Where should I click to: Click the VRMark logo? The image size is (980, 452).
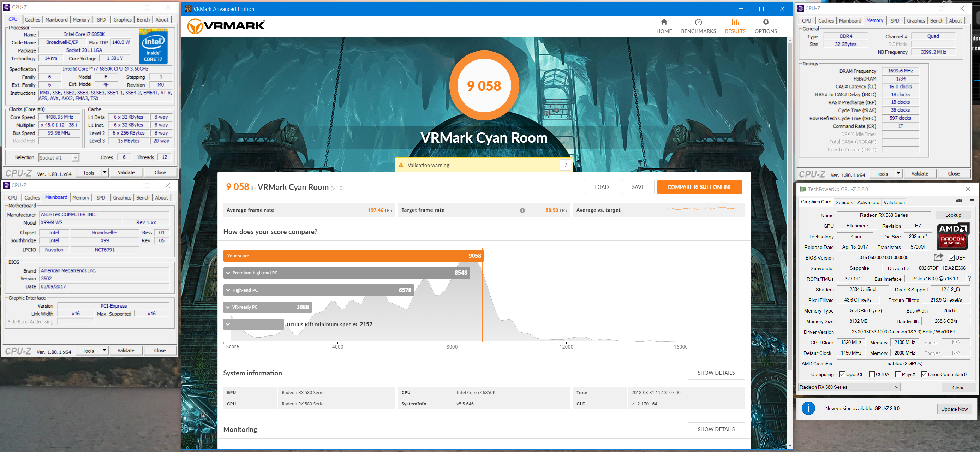pyautogui.click(x=226, y=26)
